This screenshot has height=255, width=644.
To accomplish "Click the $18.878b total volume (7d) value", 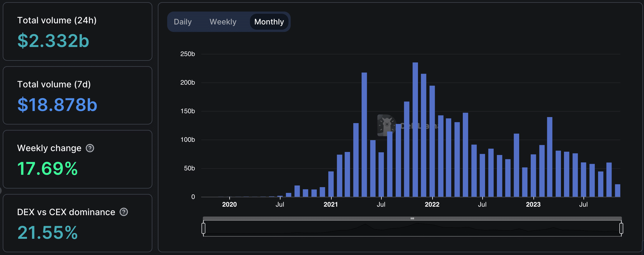I will pos(57,105).
